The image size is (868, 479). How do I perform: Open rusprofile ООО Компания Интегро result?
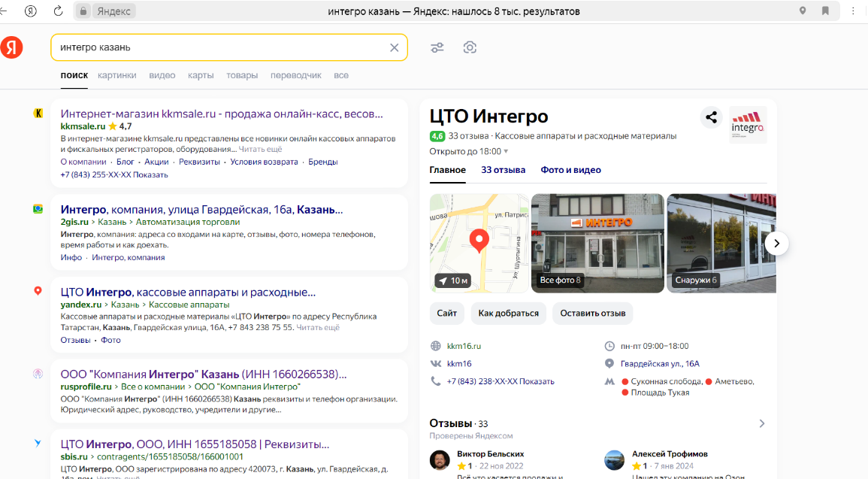coord(203,374)
